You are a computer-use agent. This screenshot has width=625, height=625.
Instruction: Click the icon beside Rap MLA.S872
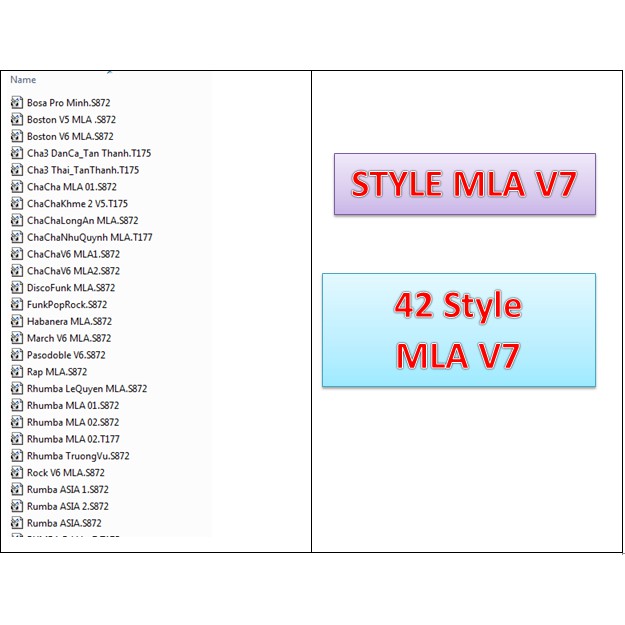(17, 371)
